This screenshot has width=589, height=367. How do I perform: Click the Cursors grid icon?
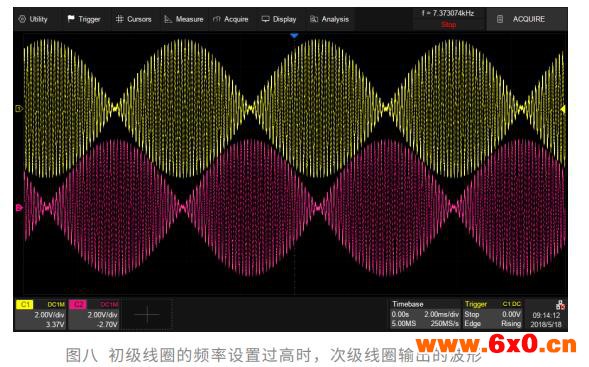119,19
